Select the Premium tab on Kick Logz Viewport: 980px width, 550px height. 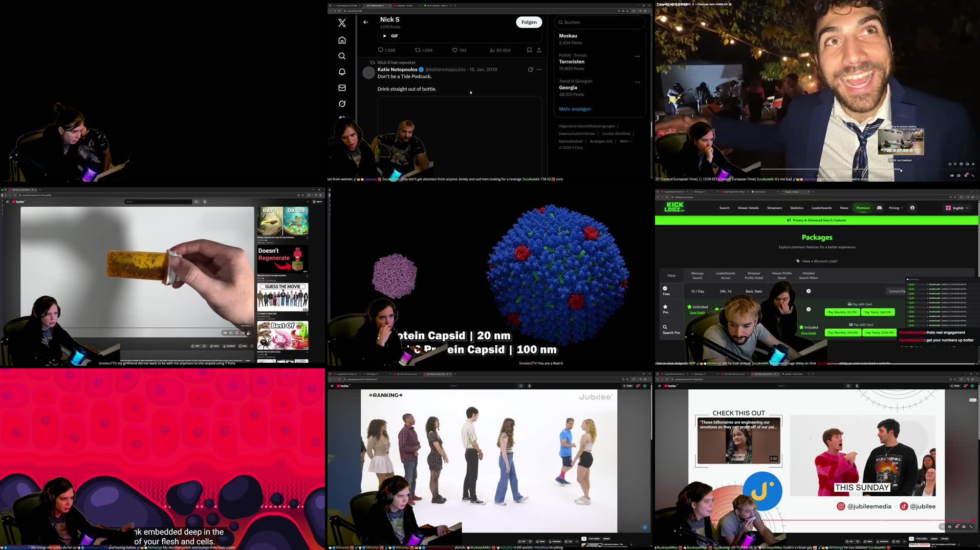click(863, 208)
